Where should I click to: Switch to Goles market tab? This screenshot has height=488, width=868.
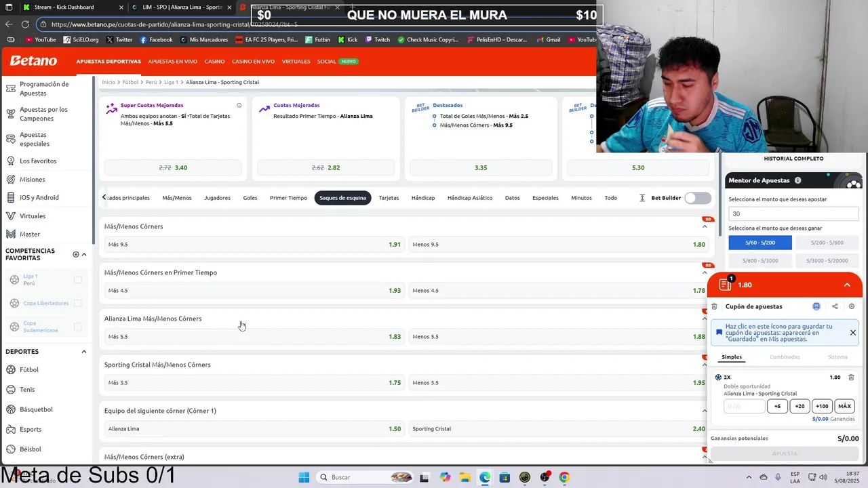point(250,198)
